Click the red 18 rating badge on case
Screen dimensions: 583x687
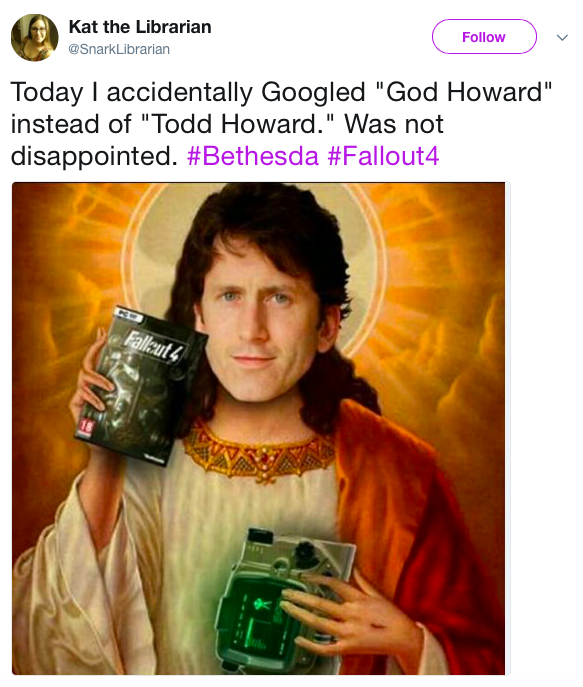pos(85,428)
